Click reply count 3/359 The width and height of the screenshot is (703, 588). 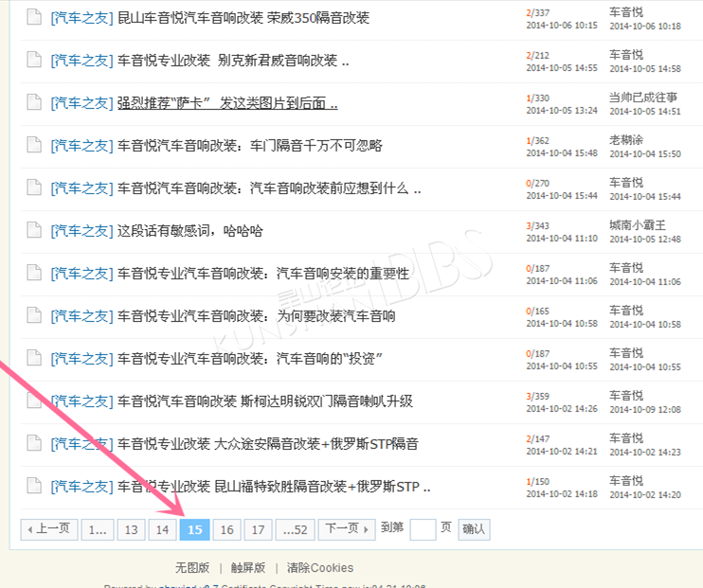(538, 396)
